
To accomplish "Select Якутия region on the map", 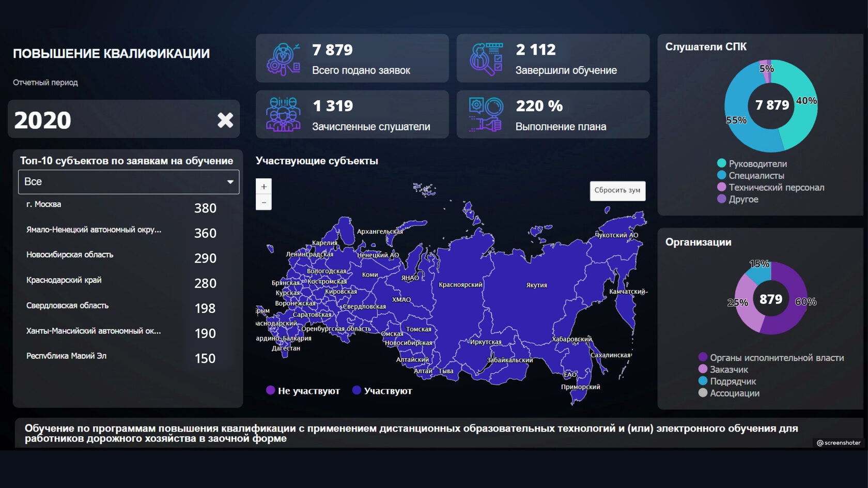I will [537, 284].
